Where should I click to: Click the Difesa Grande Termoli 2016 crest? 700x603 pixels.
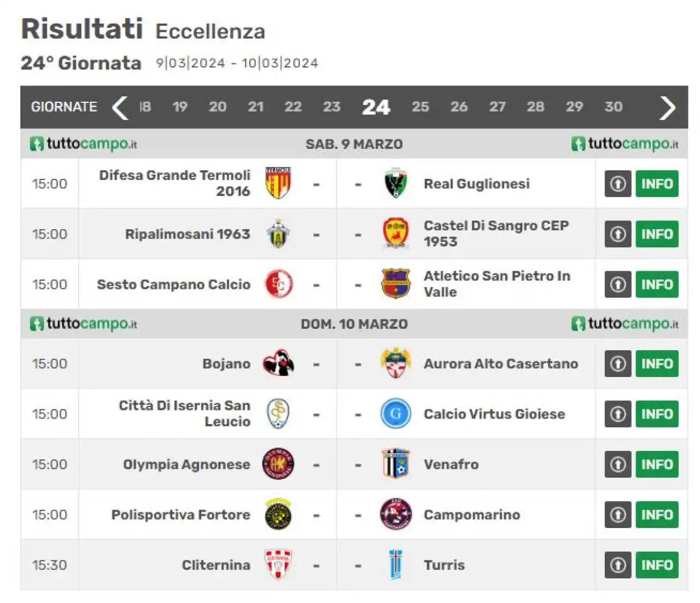[x=278, y=183]
